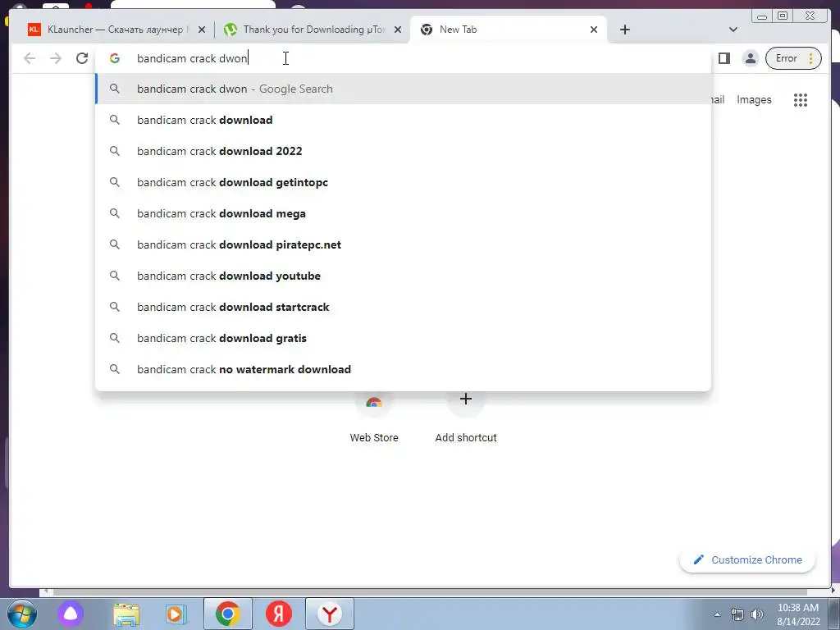Screen dimensions: 840x630
Task: Select 'bandicam crack dwon - Google Search' suggestion
Action: point(403,89)
